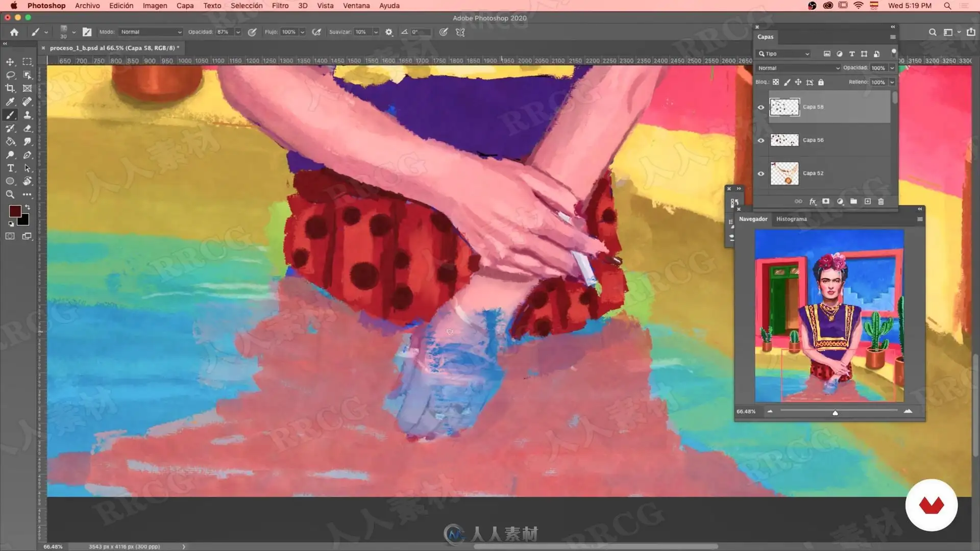980x551 pixels.
Task: Select the Type tool
Action: pos(10,168)
